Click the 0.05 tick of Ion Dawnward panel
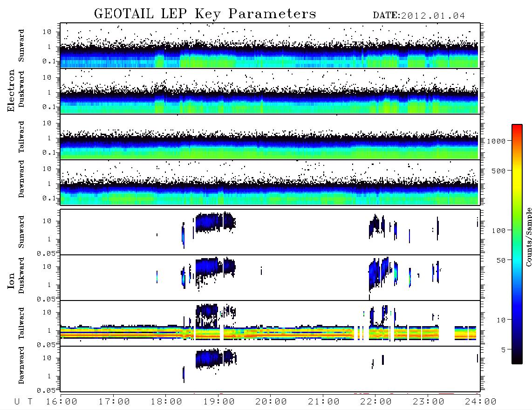Image resolution: width=532 pixels, height=410 pixels. 46,390
